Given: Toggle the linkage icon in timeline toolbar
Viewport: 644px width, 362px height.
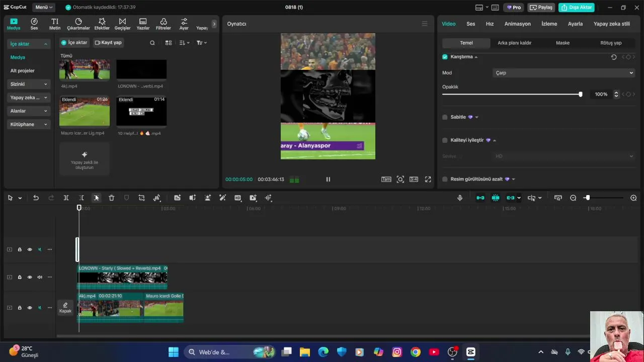Looking at the screenshot, I should (x=510, y=198).
